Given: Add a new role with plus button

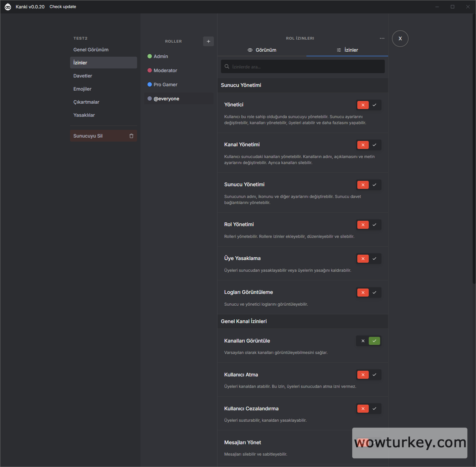Looking at the screenshot, I should click(x=208, y=41).
